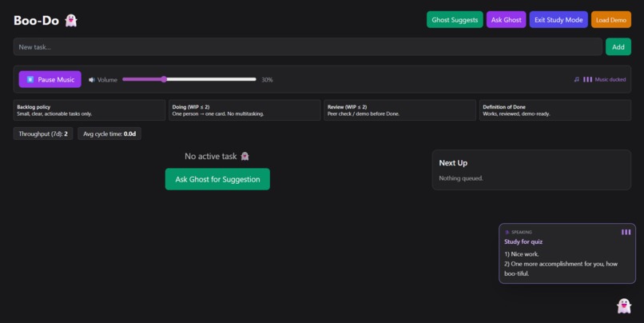Click the "1) Nice work." line

[522, 254]
